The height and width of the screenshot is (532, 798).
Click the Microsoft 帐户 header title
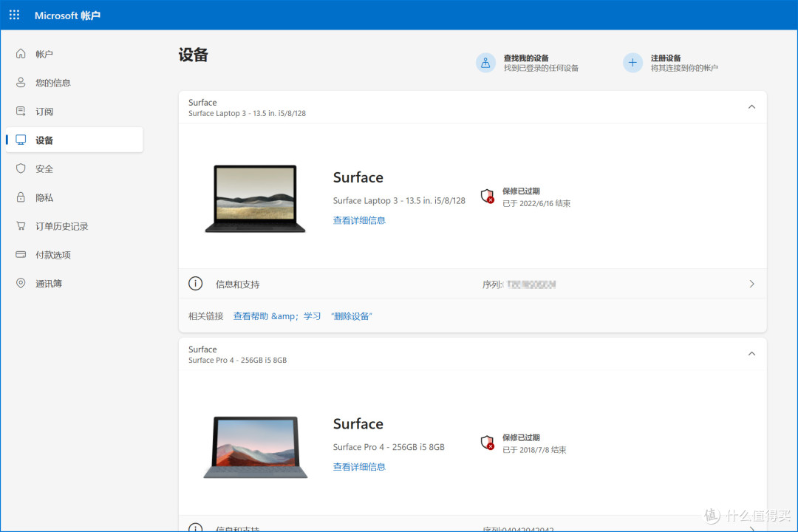pyautogui.click(x=67, y=16)
